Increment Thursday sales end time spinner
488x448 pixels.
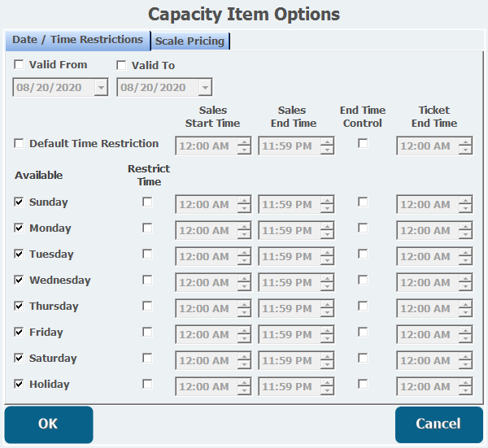[327, 304]
